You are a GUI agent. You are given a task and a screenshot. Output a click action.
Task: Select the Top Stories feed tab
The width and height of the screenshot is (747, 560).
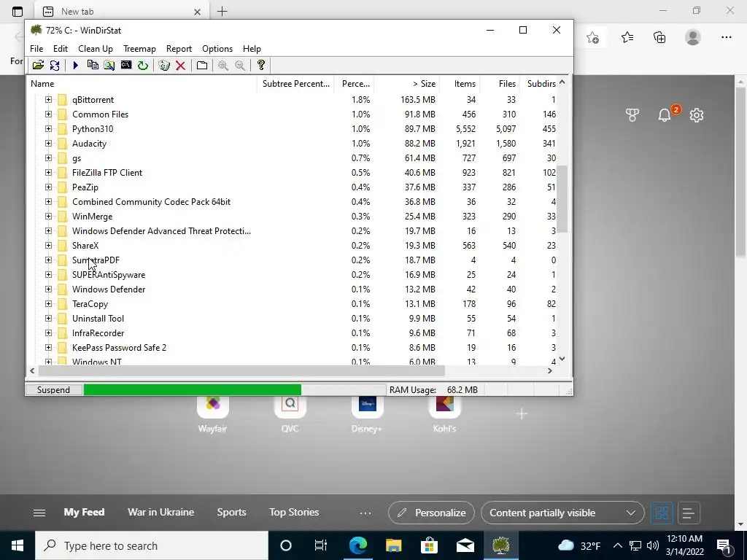294,513
